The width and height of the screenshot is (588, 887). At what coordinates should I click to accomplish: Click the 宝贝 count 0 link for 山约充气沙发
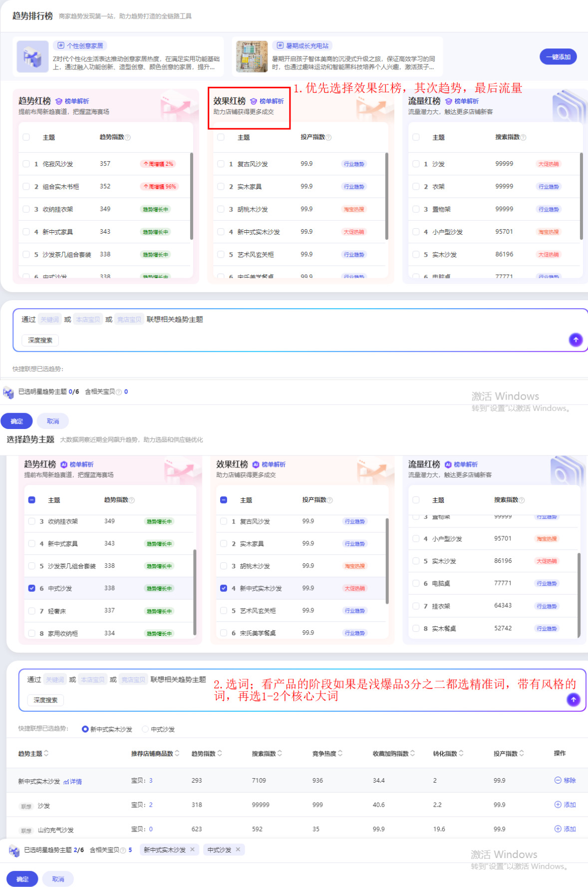click(x=151, y=829)
